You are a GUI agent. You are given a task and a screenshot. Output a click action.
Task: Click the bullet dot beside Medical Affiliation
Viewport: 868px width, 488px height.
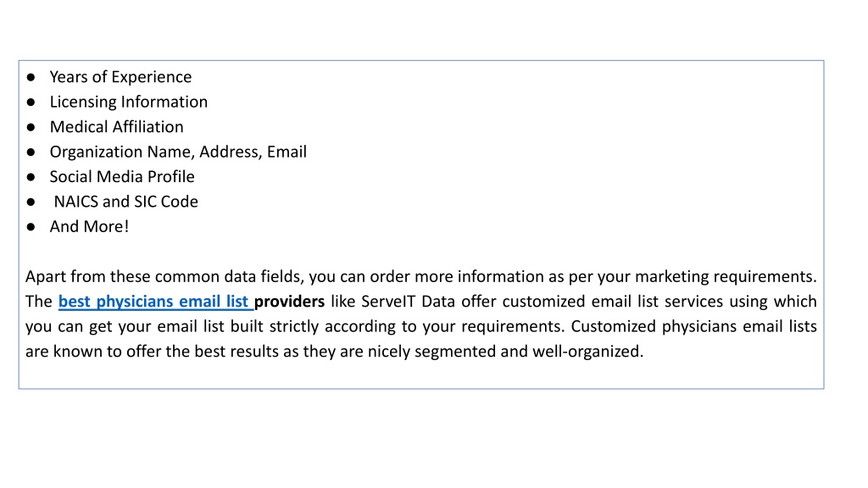coord(31,127)
